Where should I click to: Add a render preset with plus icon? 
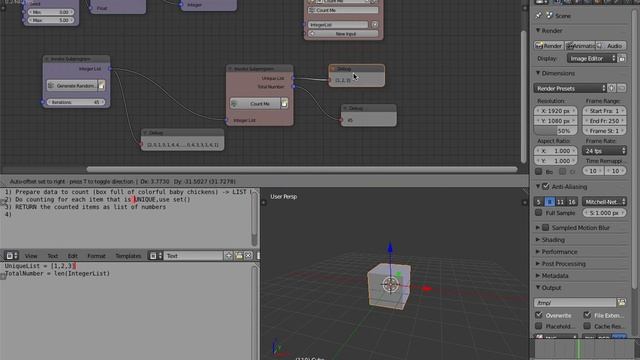click(x=612, y=89)
